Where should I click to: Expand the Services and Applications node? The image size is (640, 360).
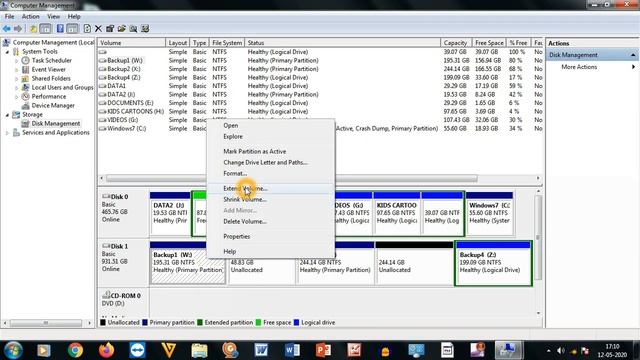(x=7, y=133)
